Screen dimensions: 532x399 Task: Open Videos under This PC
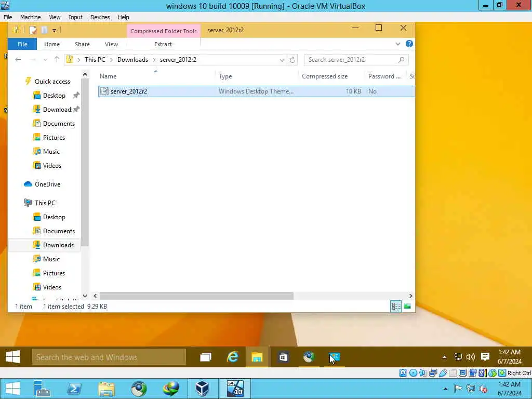pyautogui.click(x=52, y=287)
